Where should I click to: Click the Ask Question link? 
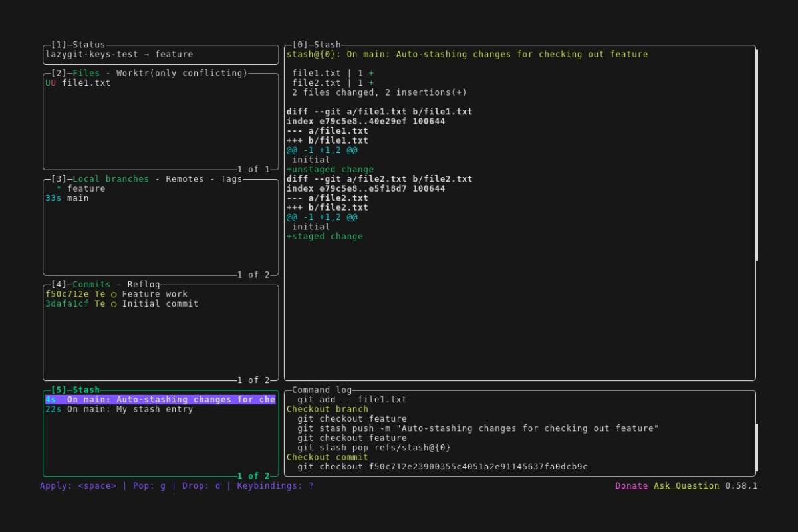click(x=686, y=486)
